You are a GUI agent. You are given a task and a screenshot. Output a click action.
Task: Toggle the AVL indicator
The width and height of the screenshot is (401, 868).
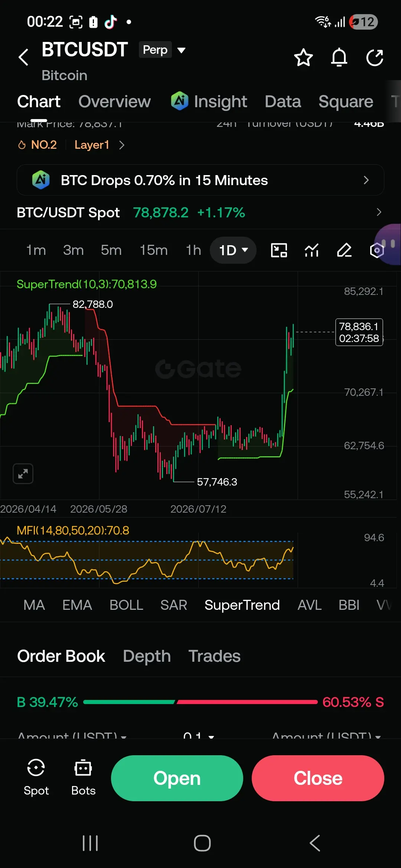(310, 605)
